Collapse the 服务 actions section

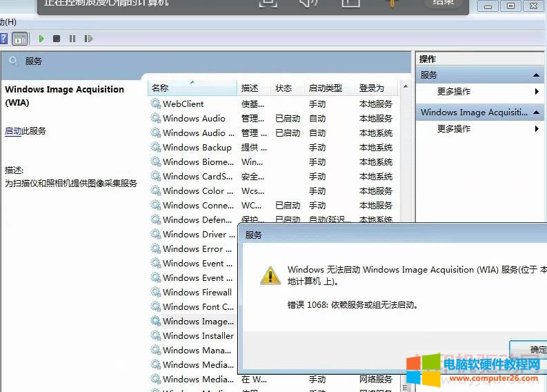tap(536, 75)
